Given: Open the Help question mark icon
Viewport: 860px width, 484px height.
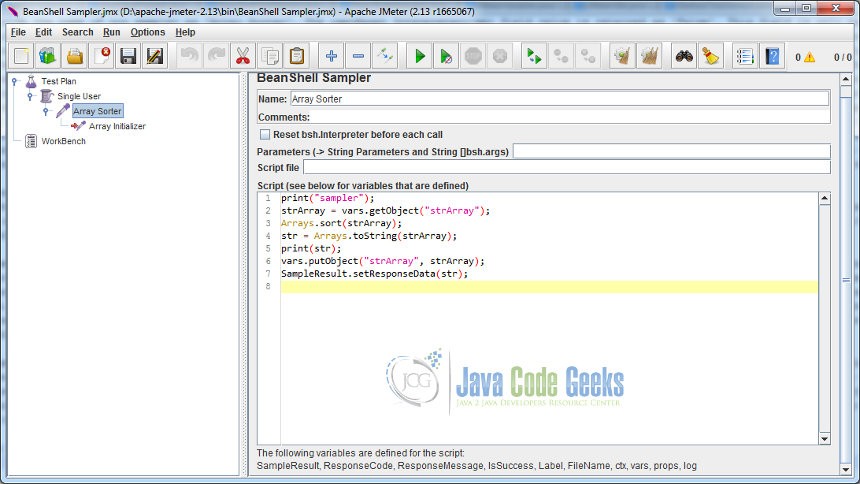Looking at the screenshot, I should [772, 56].
